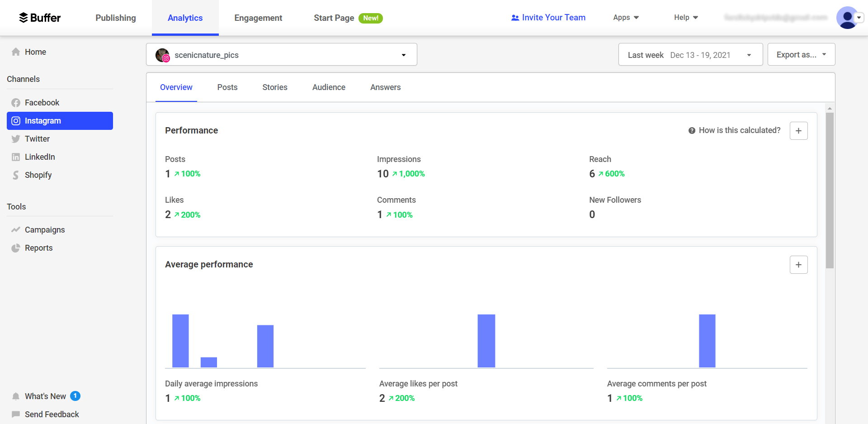Open the user account avatar menu

coord(847,18)
